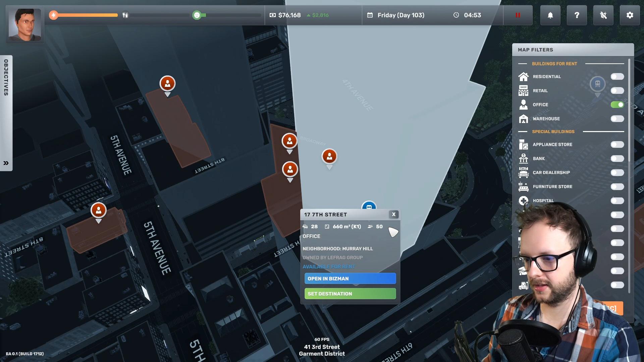Open settings gear
This screenshot has height=362, width=644.
630,15
